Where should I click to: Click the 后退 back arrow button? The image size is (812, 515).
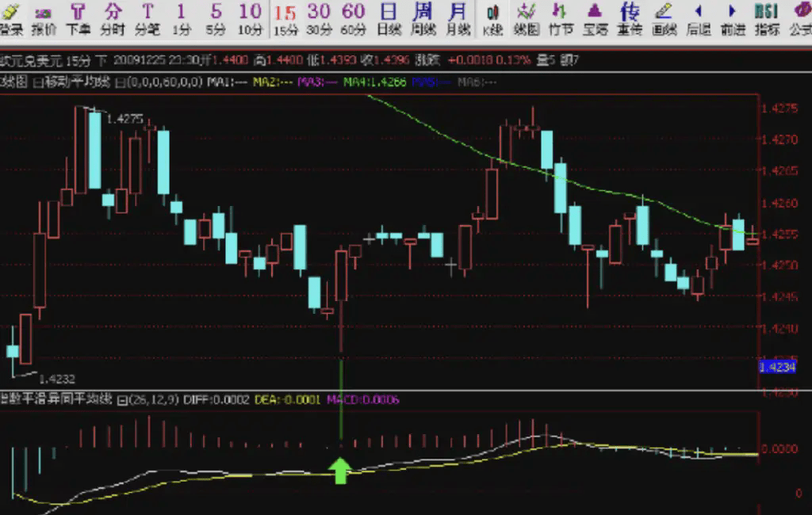point(698,19)
